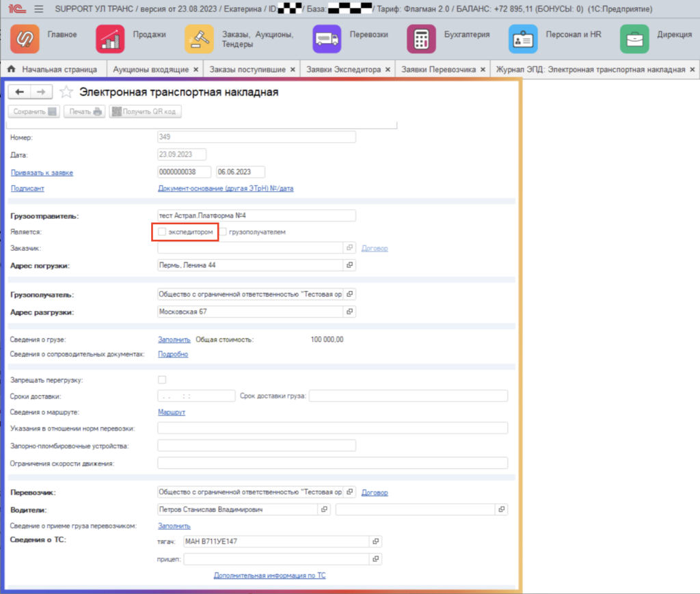Viewport: 700px width, 594px height.
Task: Click the Подробно link for documents
Action: [173, 354]
